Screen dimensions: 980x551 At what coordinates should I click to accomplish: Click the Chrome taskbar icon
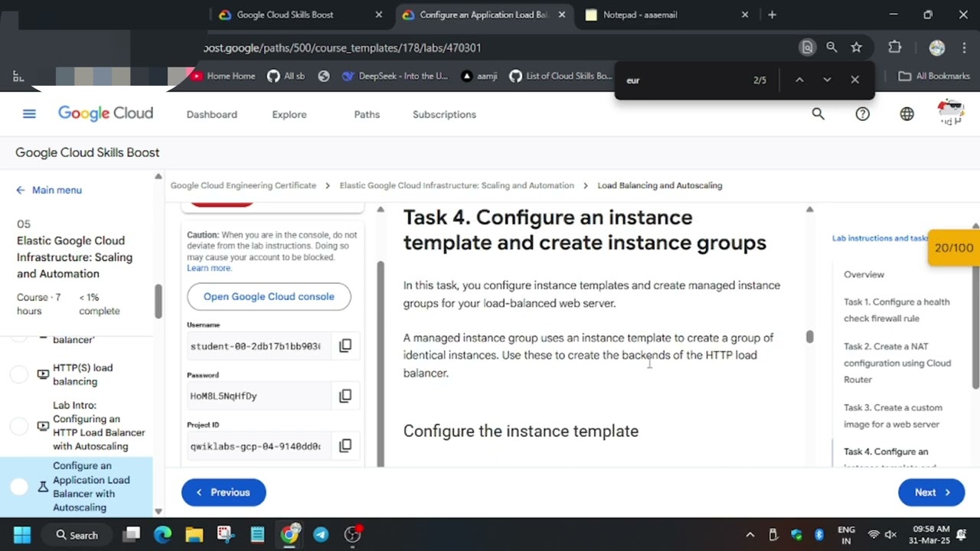[289, 534]
